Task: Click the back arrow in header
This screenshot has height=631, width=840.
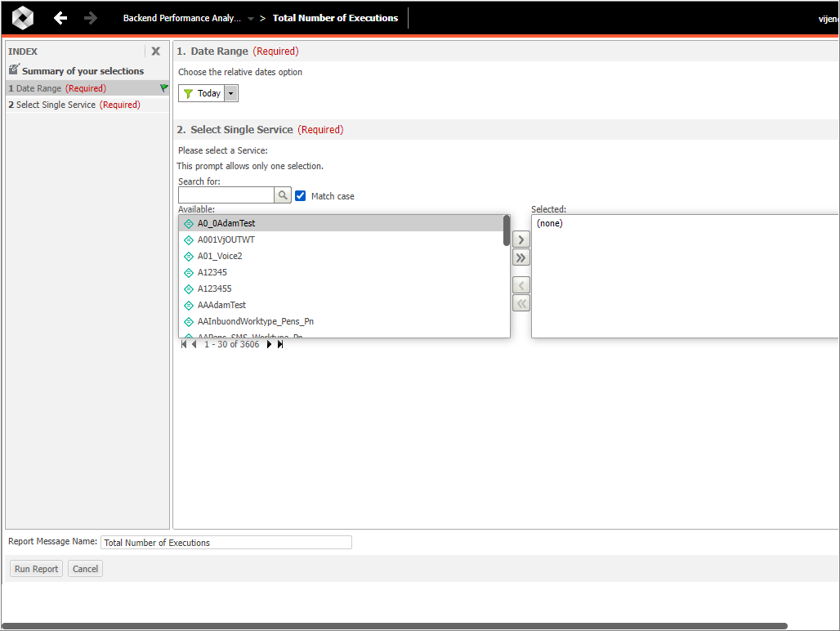Action: tap(60, 18)
